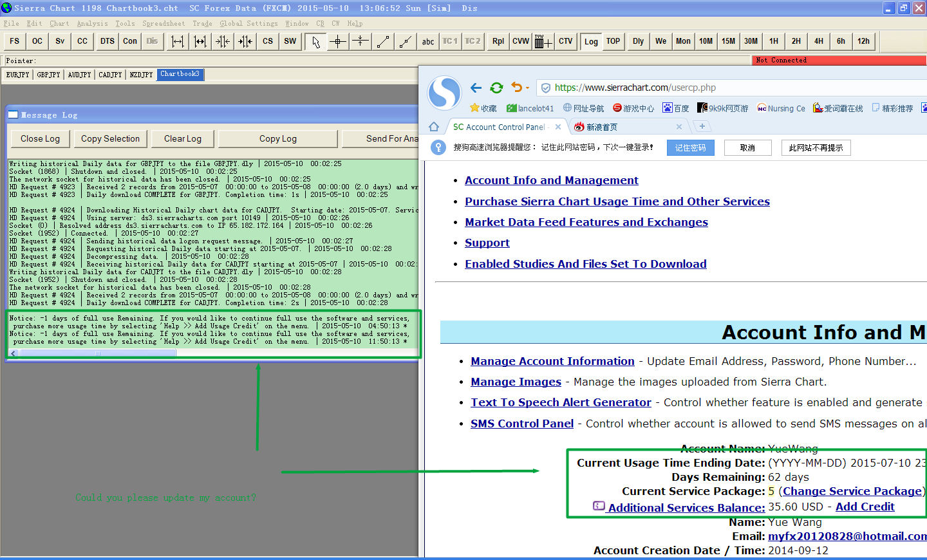This screenshot has width=927, height=560.
Task: Click Close Log in Message Log
Action: pos(40,138)
